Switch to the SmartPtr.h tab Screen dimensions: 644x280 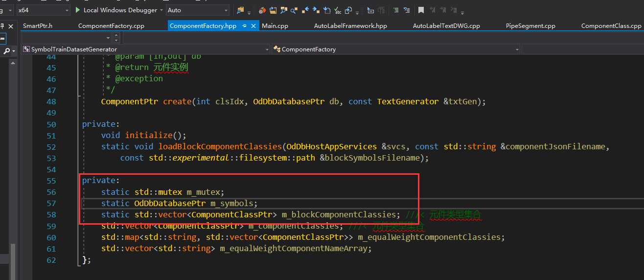[38, 26]
